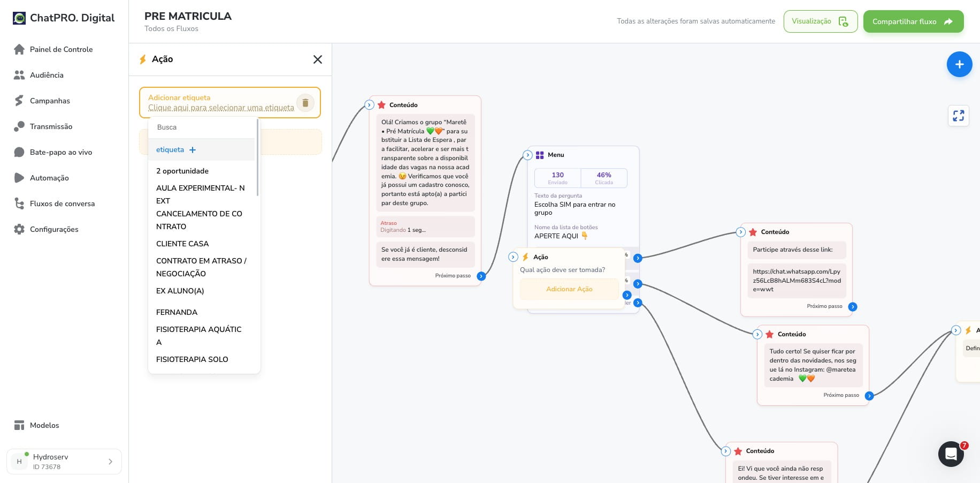Click the 46% Clicada statistic in Menu block
The width and height of the screenshot is (980, 483).
[604, 178]
